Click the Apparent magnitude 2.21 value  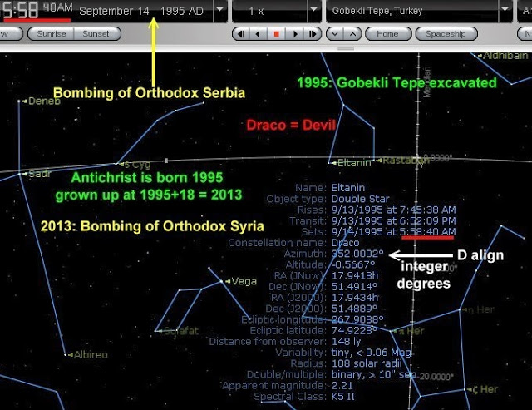pyautogui.click(x=342, y=386)
